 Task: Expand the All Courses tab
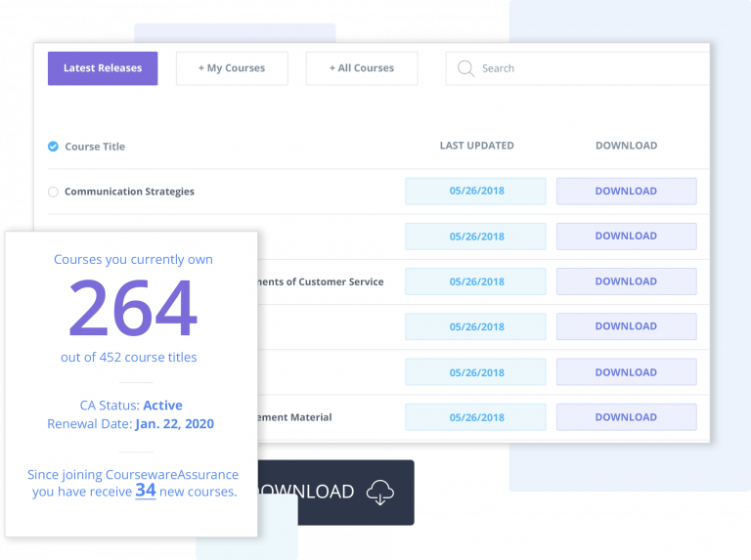click(x=361, y=68)
